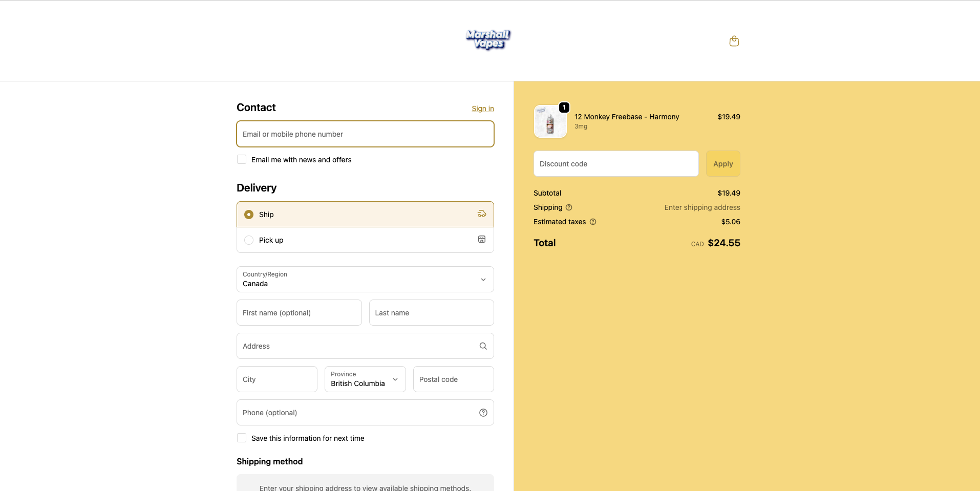Click the email or mobile phone field
This screenshot has width=980, height=491.
tap(365, 134)
